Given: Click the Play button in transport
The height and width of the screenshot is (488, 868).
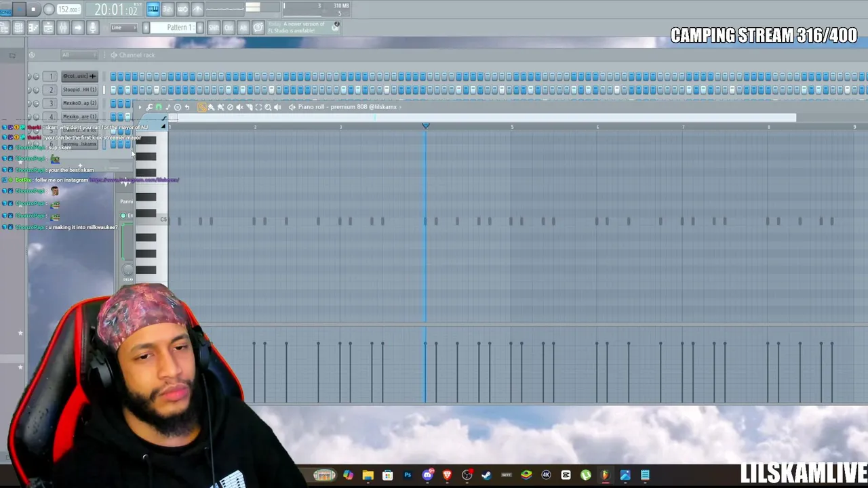Looking at the screenshot, I should (x=18, y=9).
